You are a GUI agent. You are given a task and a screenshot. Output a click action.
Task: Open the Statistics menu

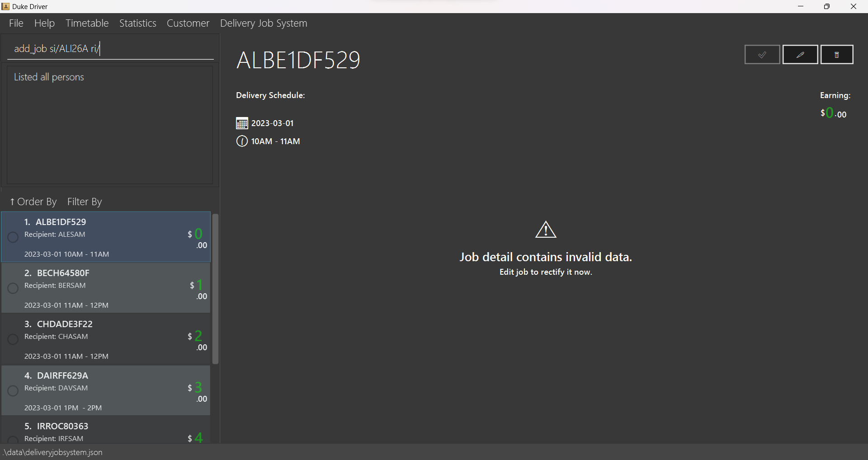point(137,23)
